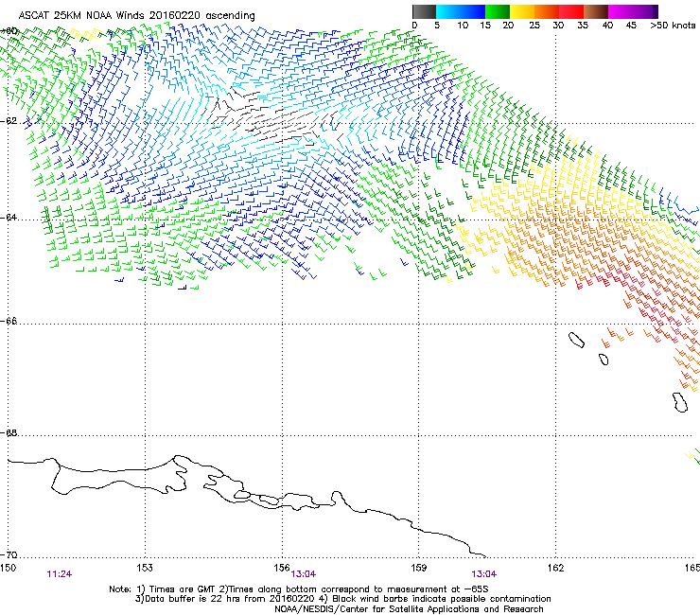Click the '-70' latitude label
Viewport: 700px width, 615px height.
tap(9, 554)
